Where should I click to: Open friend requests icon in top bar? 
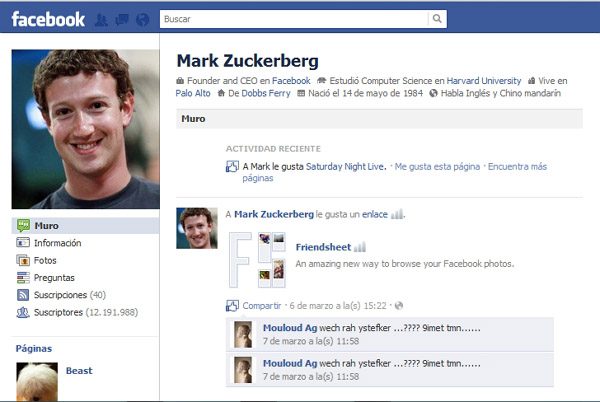[x=101, y=20]
